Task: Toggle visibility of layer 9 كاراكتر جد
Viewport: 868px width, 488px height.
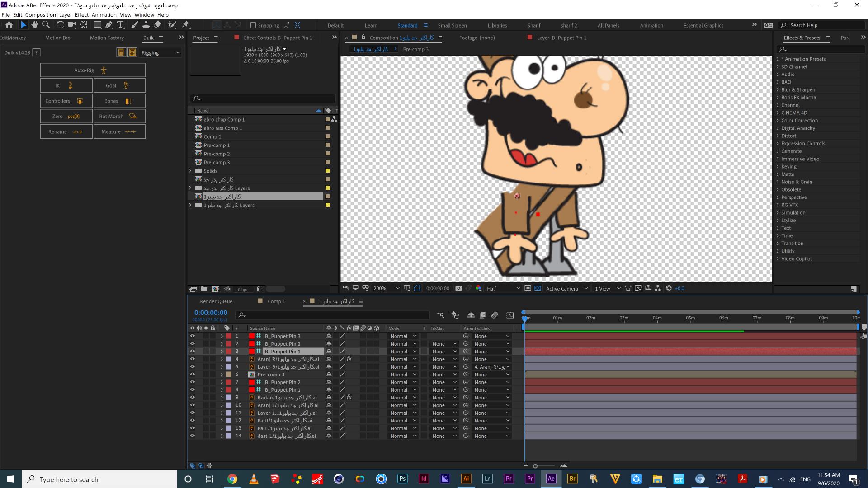Action: [192, 398]
